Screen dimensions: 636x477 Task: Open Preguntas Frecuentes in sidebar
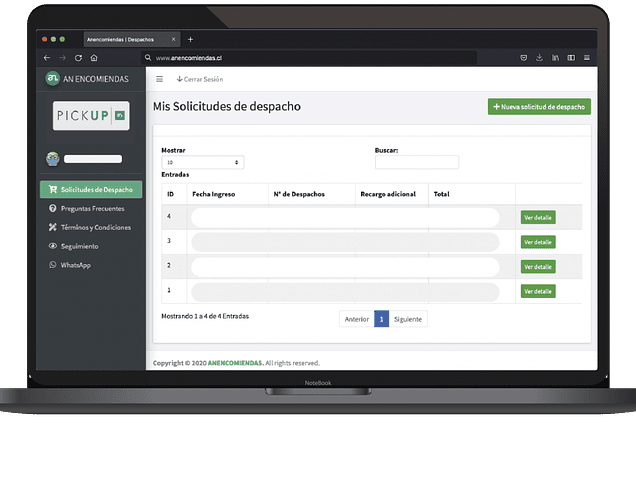tap(92, 208)
